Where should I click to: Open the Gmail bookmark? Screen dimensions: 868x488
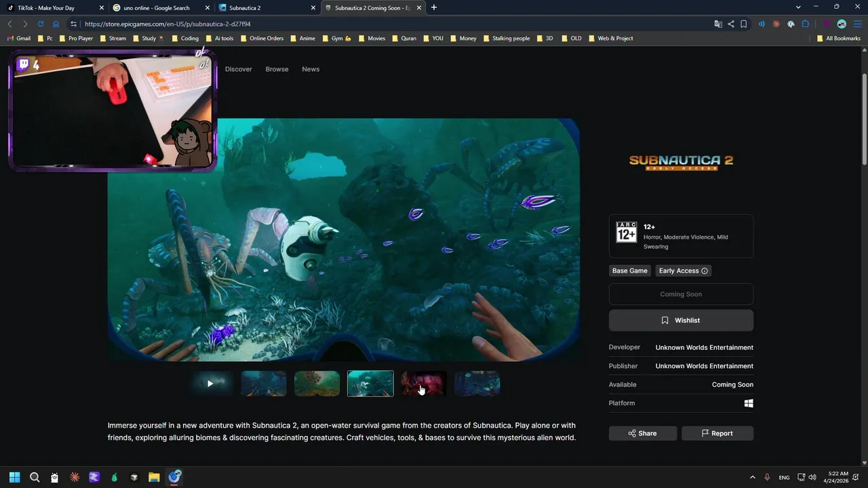[x=18, y=39]
